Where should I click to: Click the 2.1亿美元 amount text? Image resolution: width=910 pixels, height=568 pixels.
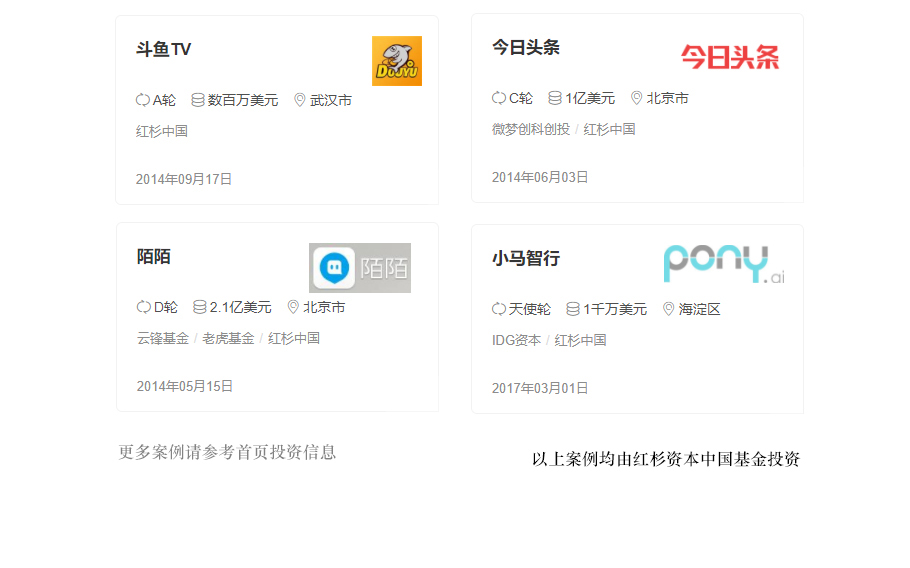coord(240,307)
